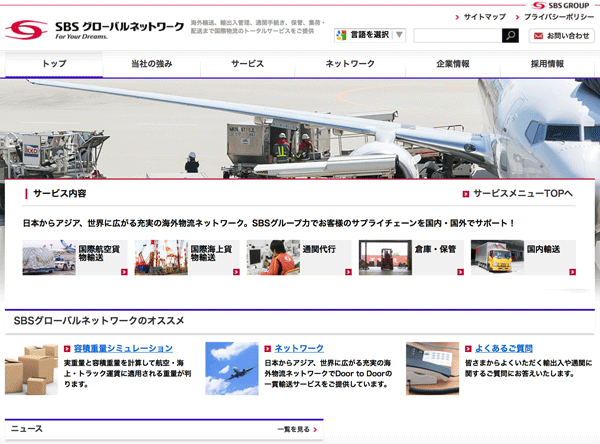Open the 企業情報 navigation tab

452,64
